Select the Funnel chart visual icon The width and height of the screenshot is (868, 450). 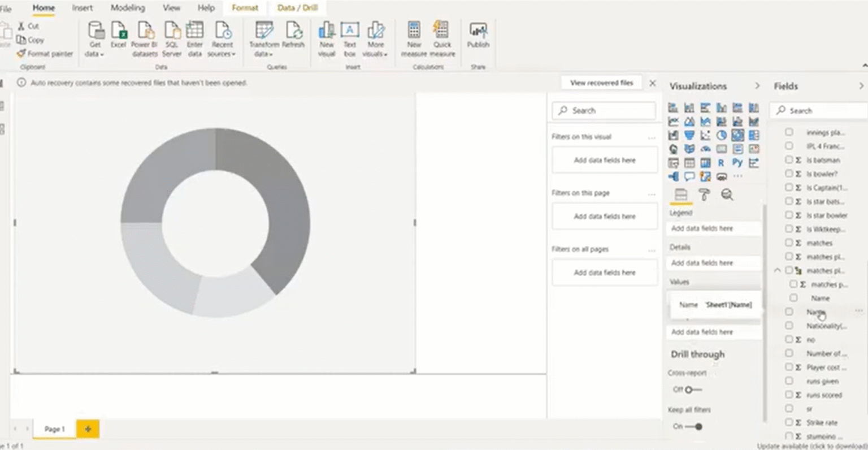(x=689, y=135)
